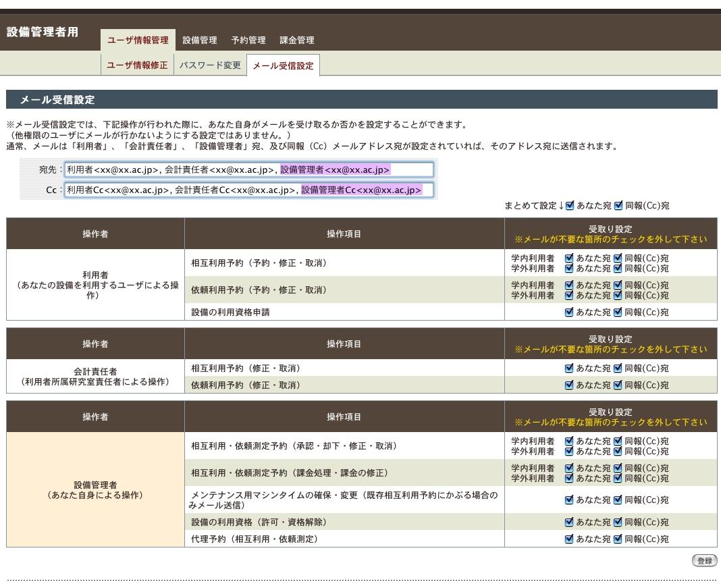The width and height of the screenshot is (721, 588).
Task: Go to the 課金管理 tab
Action: (x=297, y=41)
